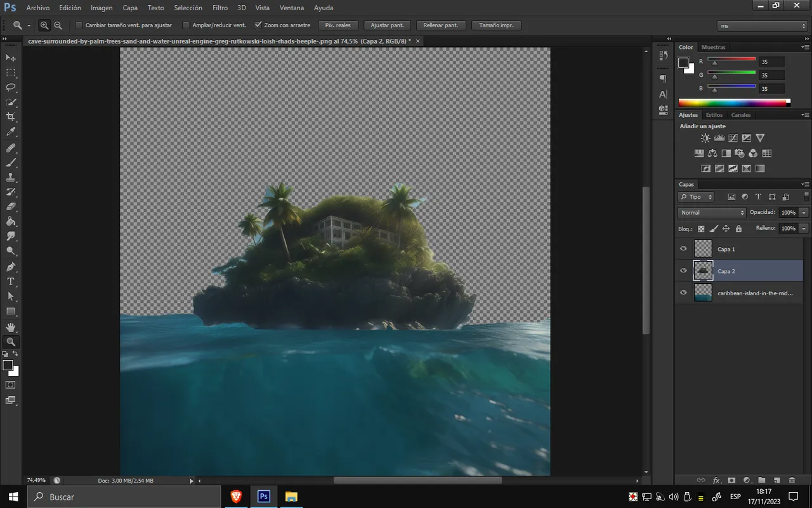Click the Zoom In mode icon
This screenshot has width=812, height=508.
(x=44, y=25)
